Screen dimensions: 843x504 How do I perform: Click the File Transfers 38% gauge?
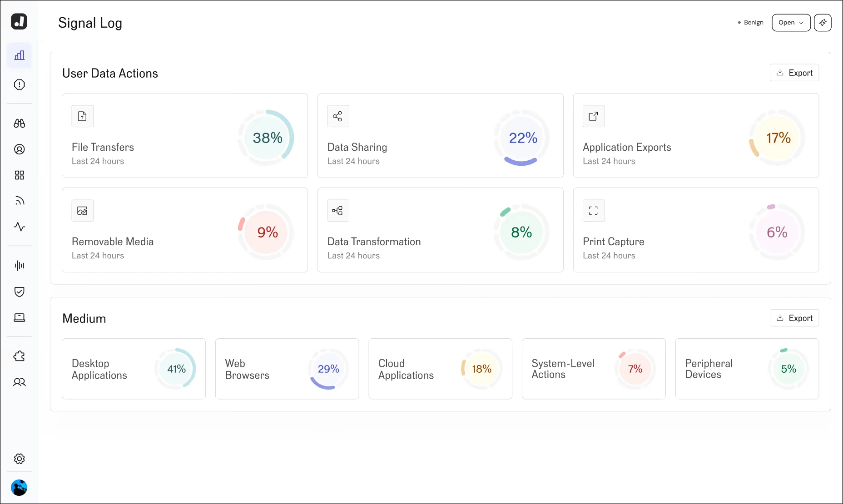[x=267, y=138]
